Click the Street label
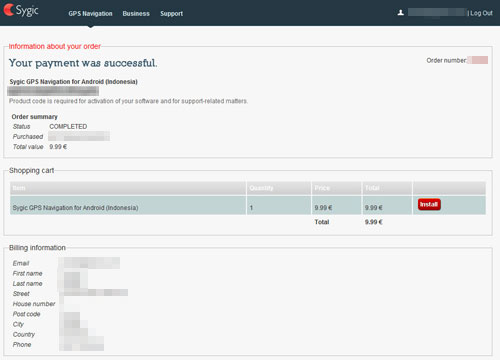500x360 pixels. click(21, 294)
